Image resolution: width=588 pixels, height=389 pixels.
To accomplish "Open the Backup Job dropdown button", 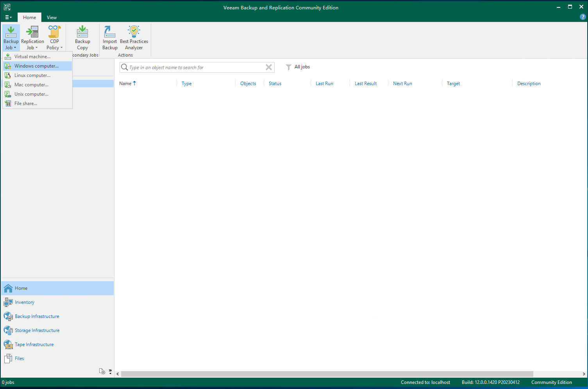I will coord(11,38).
